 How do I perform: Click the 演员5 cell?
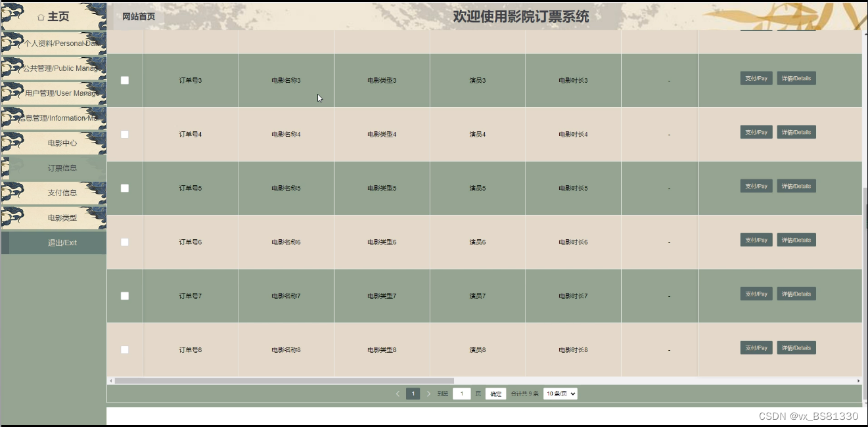[x=478, y=188]
